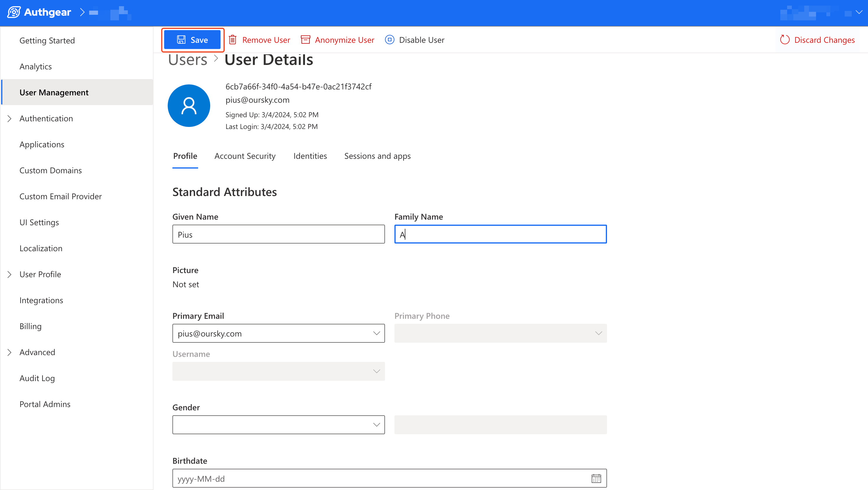
Task: Go to Users breadcrumb link
Action: tap(188, 60)
